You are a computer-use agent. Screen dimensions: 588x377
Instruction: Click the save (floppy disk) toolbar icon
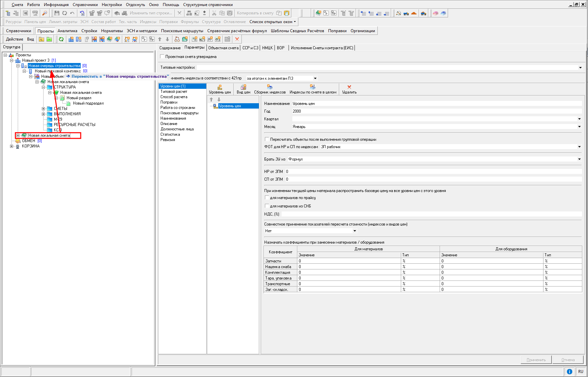point(57,13)
